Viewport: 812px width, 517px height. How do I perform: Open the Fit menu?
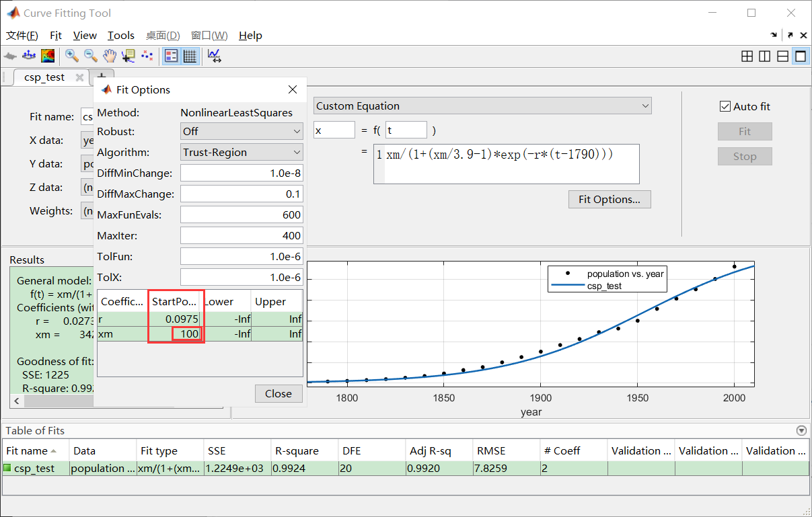pyautogui.click(x=56, y=35)
